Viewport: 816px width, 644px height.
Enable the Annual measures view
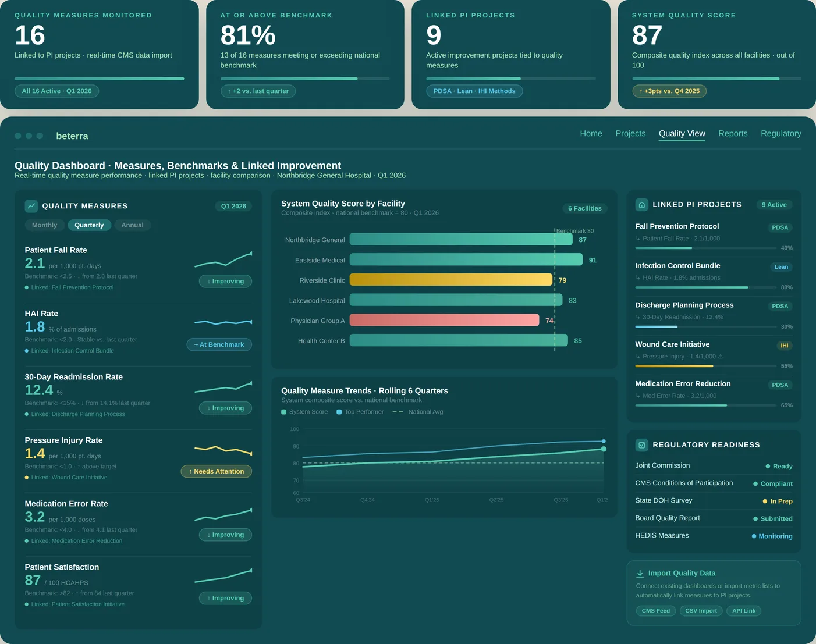coord(132,225)
